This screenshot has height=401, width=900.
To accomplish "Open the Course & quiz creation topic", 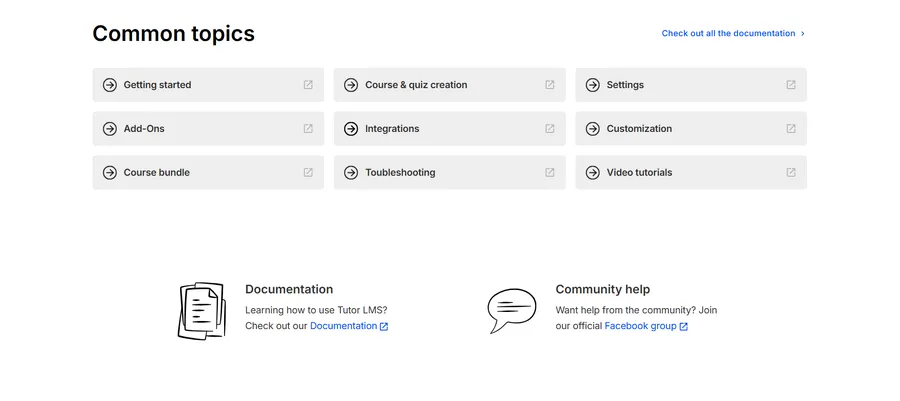I will (x=449, y=85).
